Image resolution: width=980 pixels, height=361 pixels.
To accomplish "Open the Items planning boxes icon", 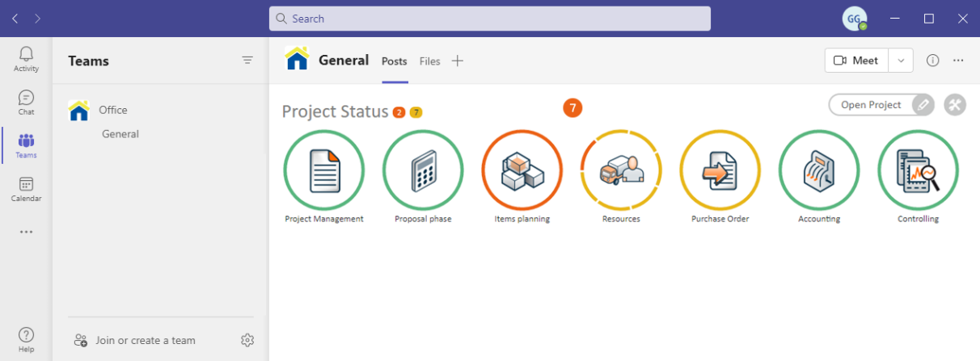I will coord(522,170).
